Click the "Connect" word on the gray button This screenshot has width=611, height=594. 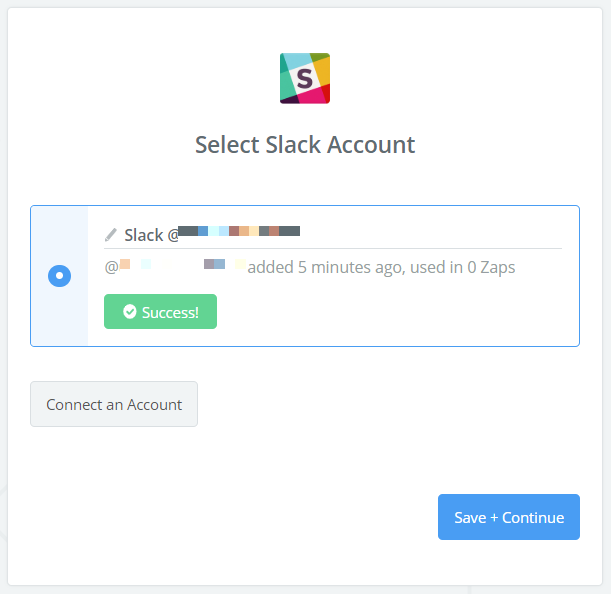click(x=76, y=405)
